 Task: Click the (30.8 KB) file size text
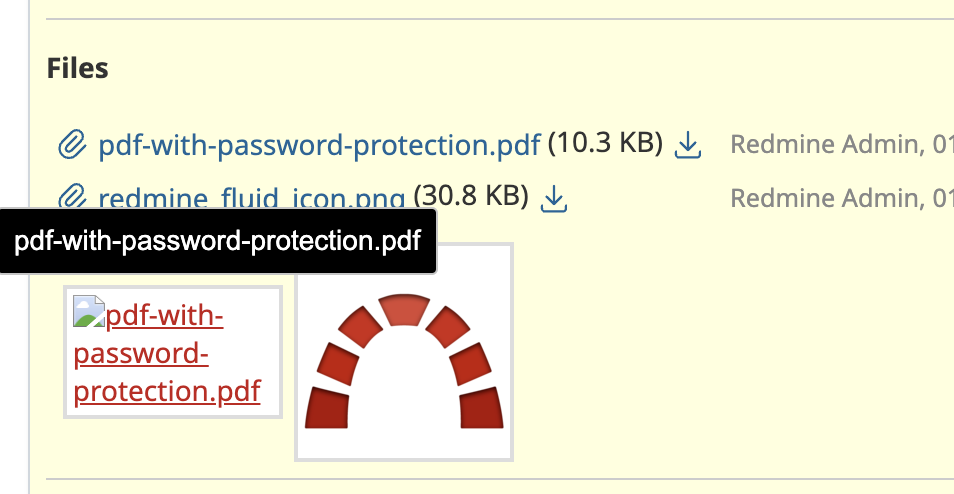click(471, 196)
